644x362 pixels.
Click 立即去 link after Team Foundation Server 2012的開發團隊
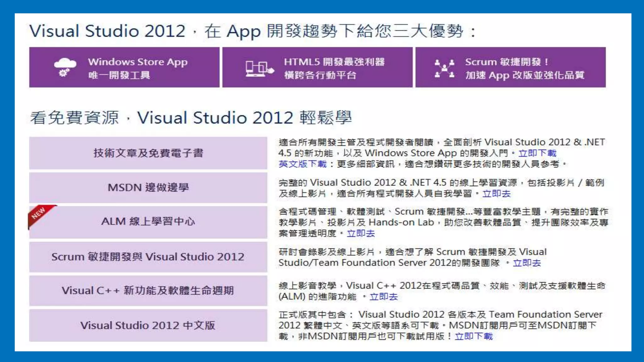coord(527,263)
